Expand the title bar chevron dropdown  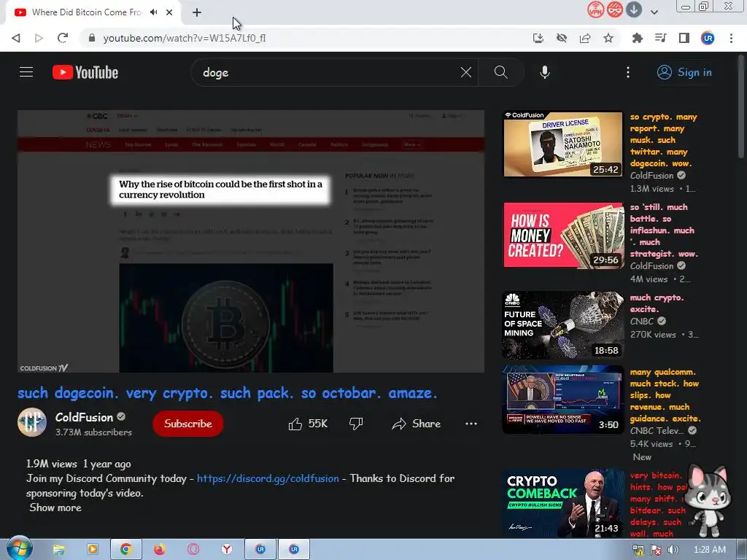pyautogui.click(x=654, y=12)
